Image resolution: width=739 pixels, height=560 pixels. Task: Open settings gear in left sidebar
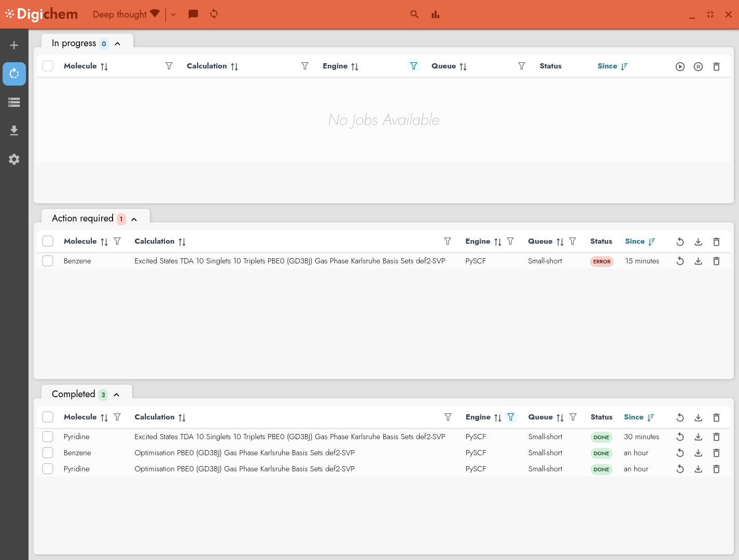coord(14,159)
